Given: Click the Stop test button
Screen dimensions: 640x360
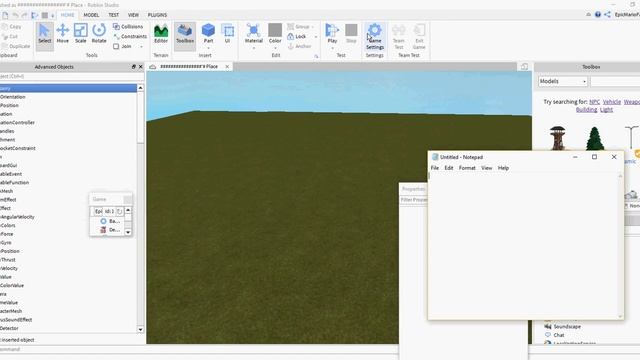Looking at the screenshot, I should point(351,33).
